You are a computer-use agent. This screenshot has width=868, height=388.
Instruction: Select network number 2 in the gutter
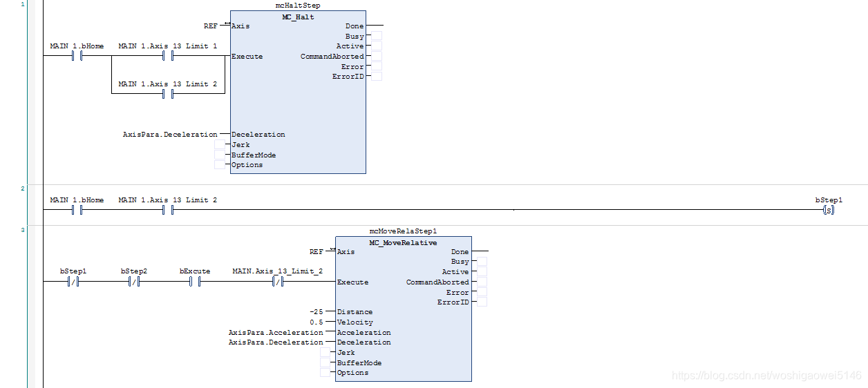[x=23, y=188]
